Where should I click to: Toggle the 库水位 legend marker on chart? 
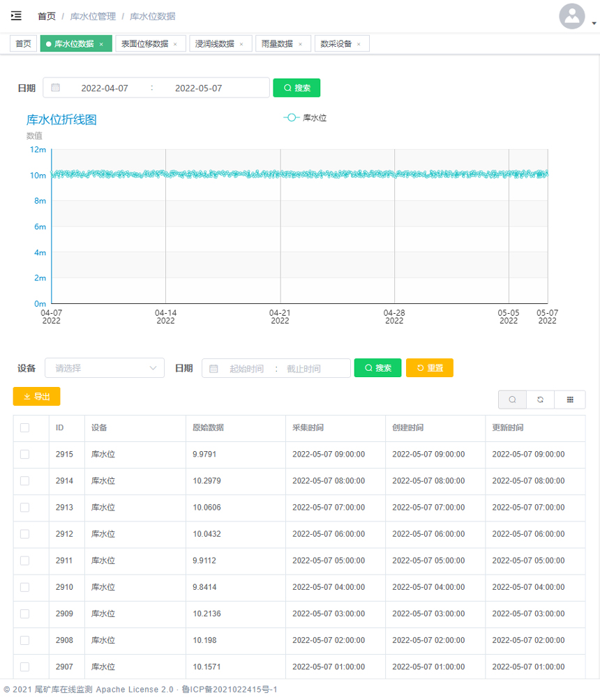pos(292,118)
